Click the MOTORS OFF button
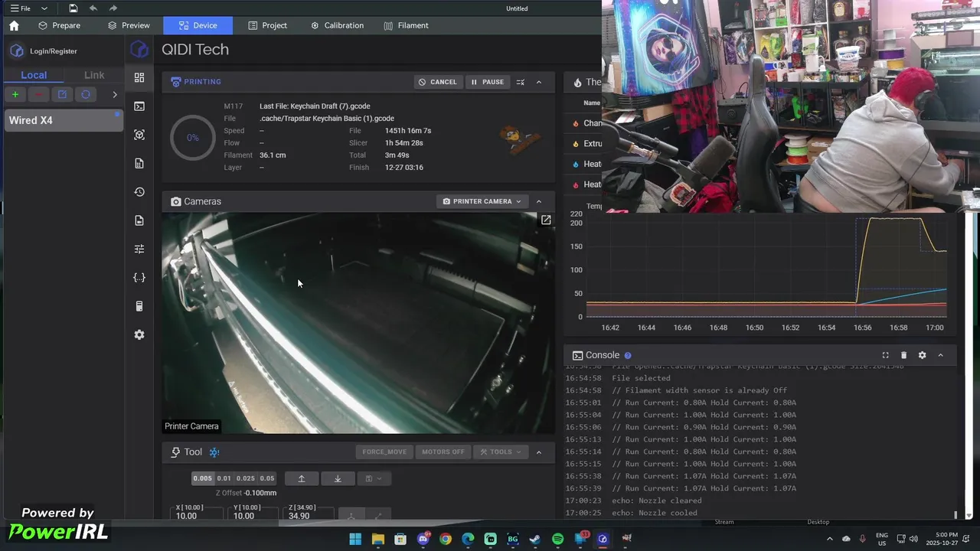Screen dimensions: 980x551 [443, 452]
